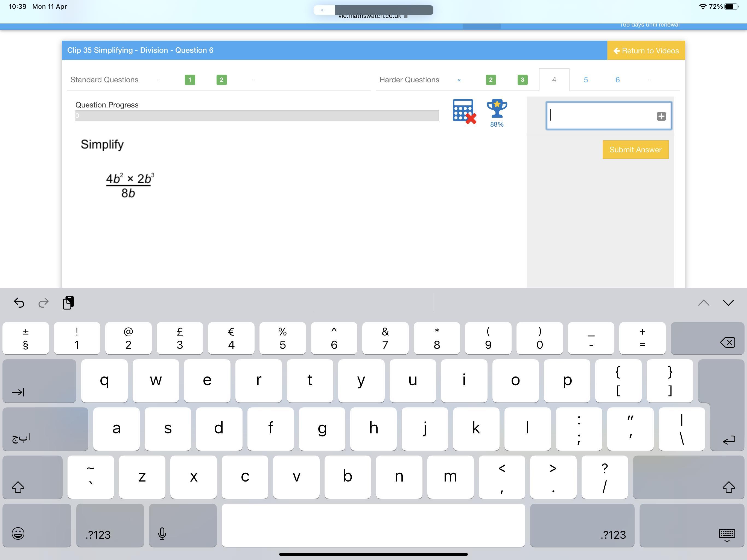This screenshot has height=560, width=747.
Task: Hide keyboard using dismiss keyboard key
Action: [x=691, y=525]
